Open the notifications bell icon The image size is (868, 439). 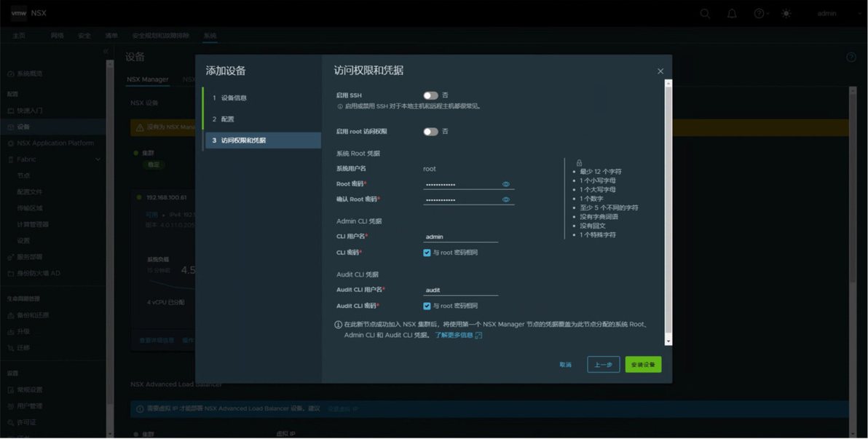732,13
